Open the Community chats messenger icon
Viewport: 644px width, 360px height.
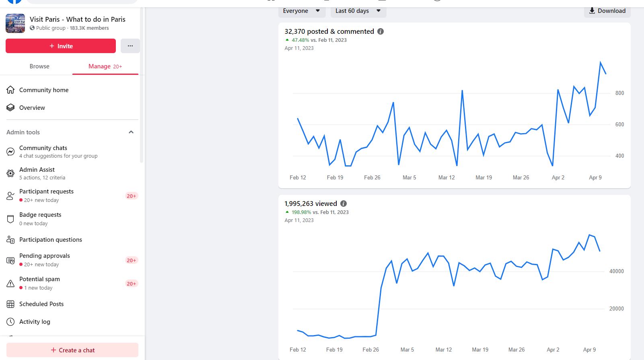coord(10,152)
